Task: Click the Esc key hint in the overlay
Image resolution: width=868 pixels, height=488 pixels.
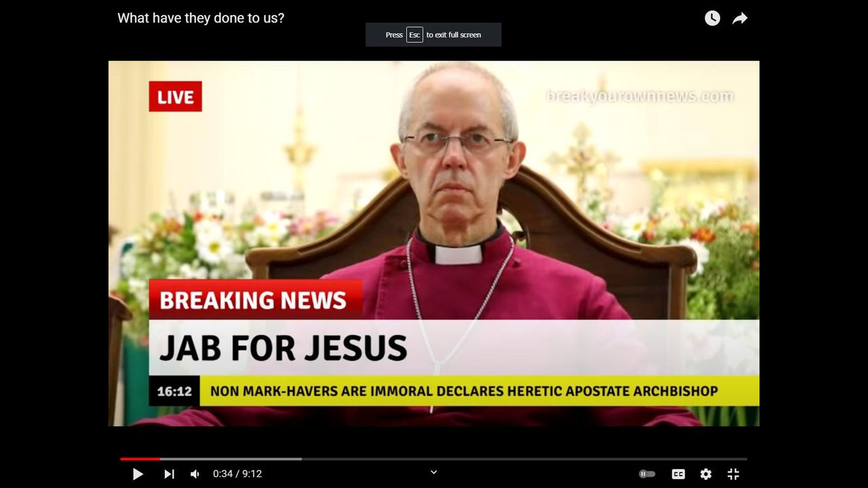Action: pyautogui.click(x=414, y=35)
